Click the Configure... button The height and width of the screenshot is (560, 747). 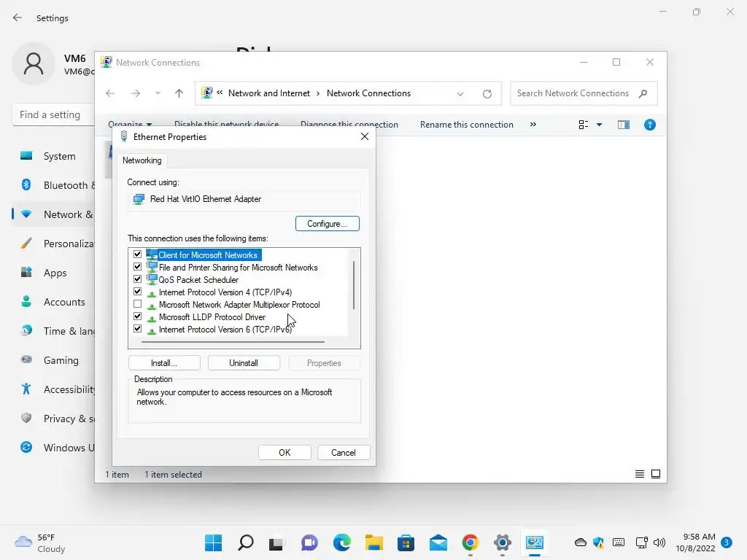pyautogui.click(x=328, y=224)
